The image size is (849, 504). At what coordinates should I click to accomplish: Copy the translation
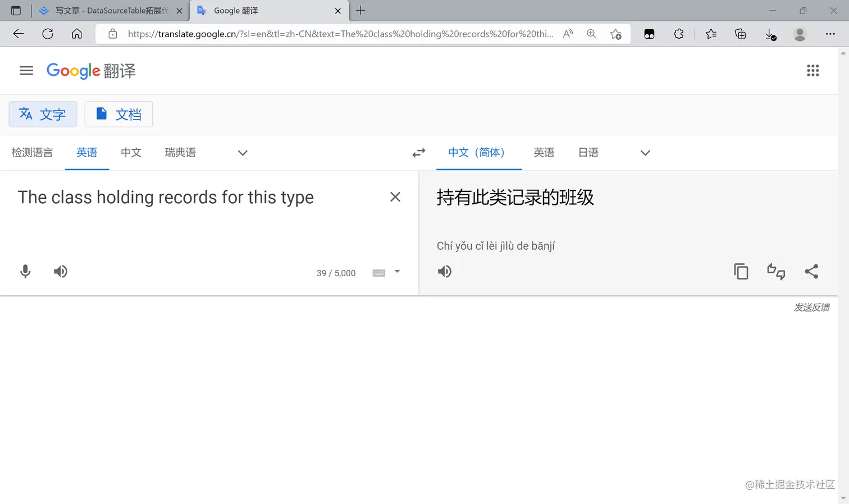pyautogui.click(x=741, y=272)
